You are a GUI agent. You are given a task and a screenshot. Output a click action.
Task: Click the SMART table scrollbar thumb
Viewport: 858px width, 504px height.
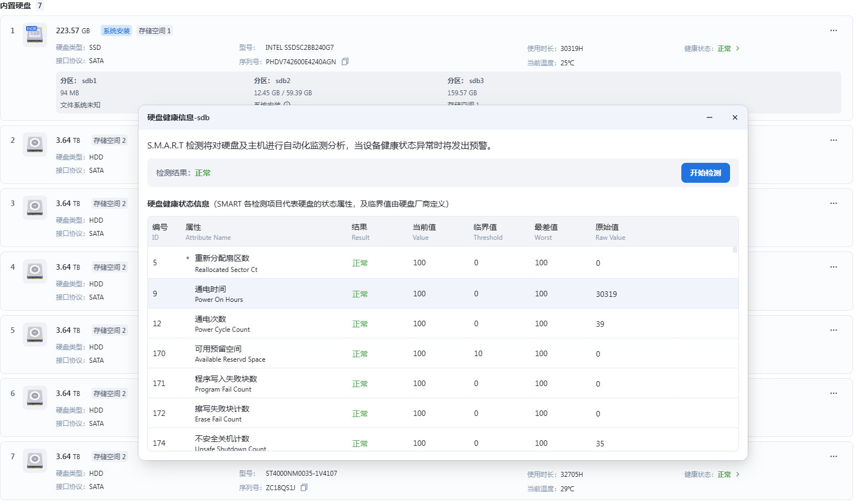pyautogui.click(x=735, y=250)
